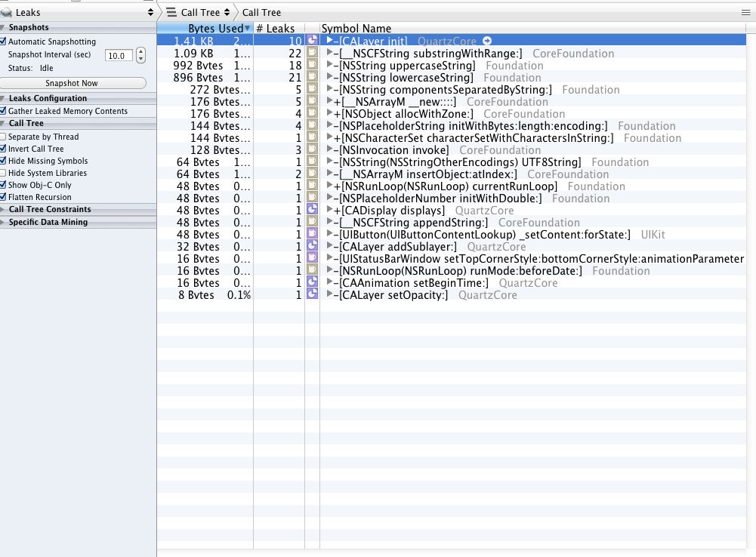Increment snapshot interval with stepper
This screenshot has width=756, height=557.
140,51
